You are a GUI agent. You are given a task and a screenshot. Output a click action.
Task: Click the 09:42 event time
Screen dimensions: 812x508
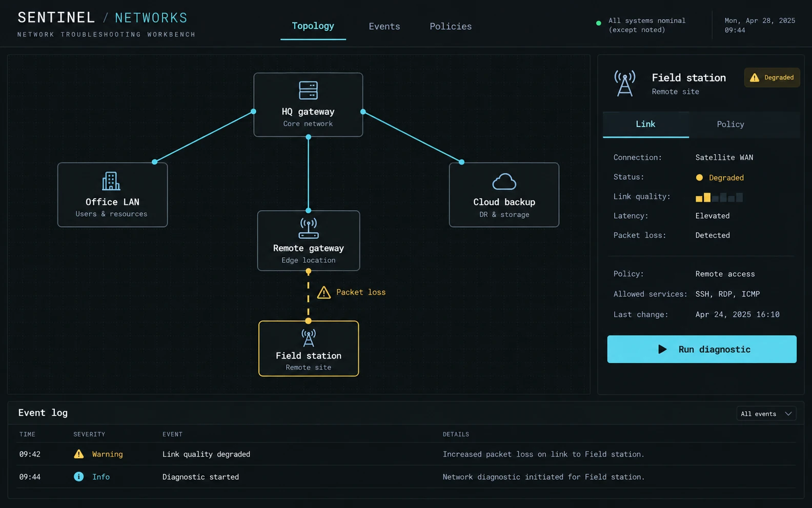coord(30,454)
